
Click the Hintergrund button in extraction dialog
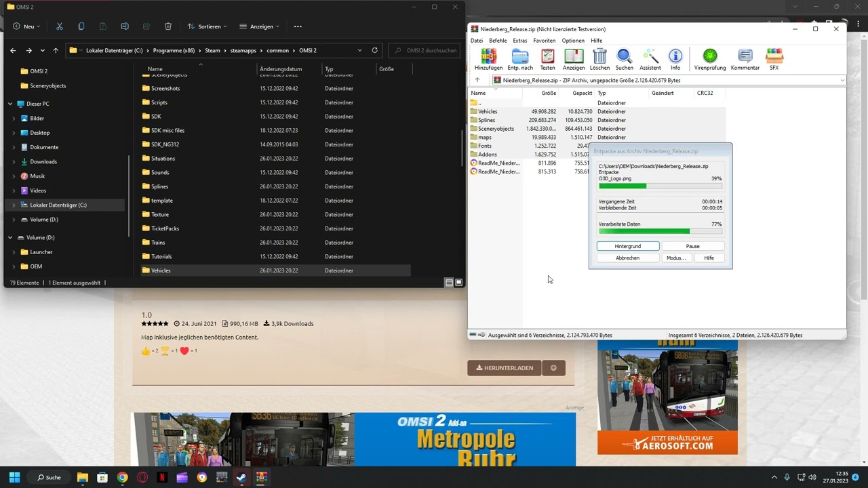pyautogui.click(x=628, y=246)
